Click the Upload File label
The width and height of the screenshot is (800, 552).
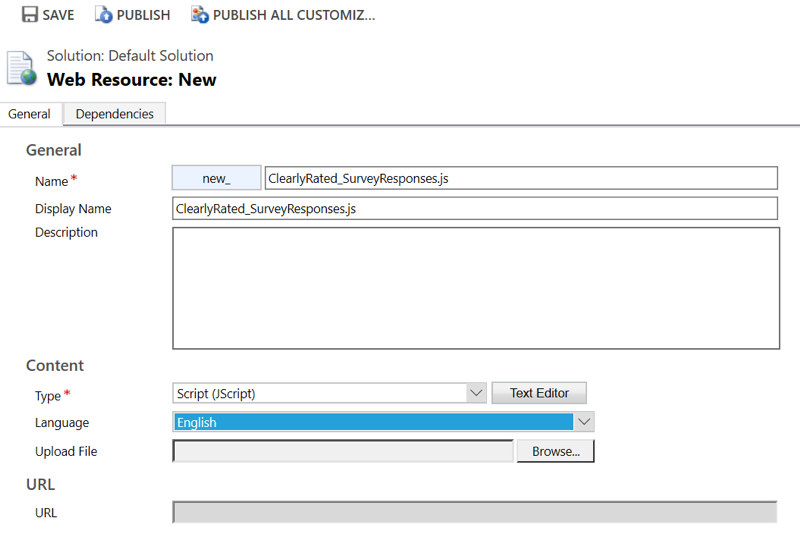point(66,451)
